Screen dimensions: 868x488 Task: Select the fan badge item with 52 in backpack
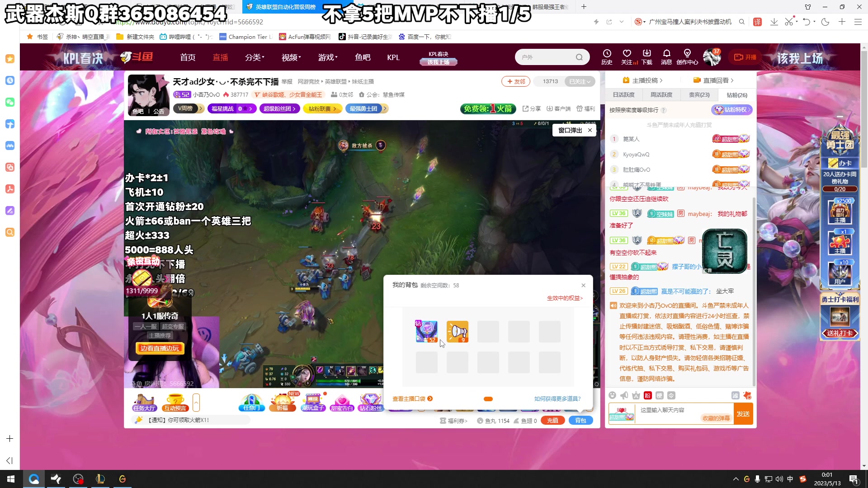(427, 332)
